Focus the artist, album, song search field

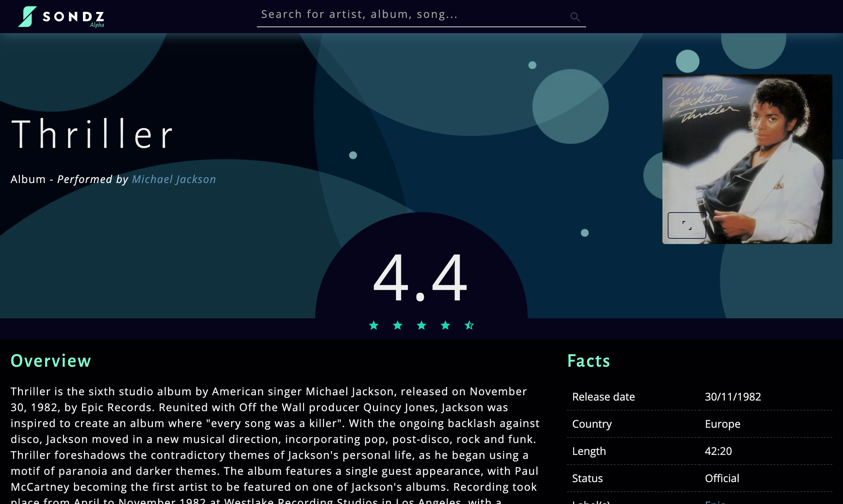408,15
